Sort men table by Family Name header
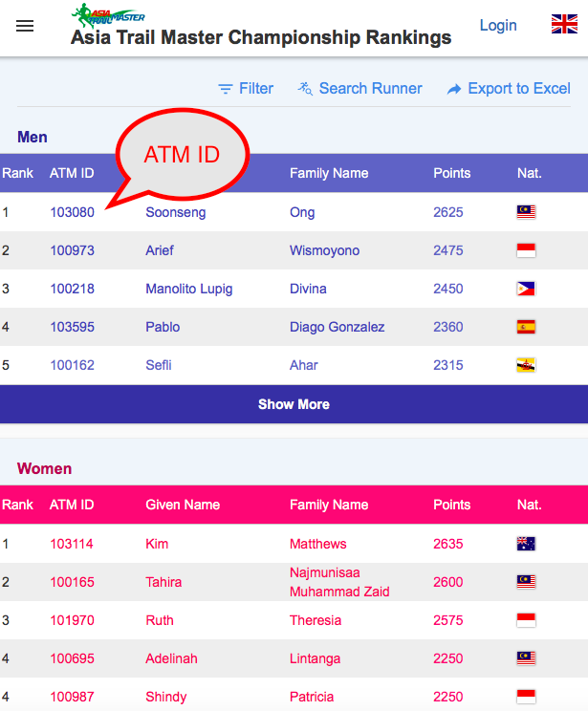The height and width of the screenshot is (711, 588). [x=329, y=173]
